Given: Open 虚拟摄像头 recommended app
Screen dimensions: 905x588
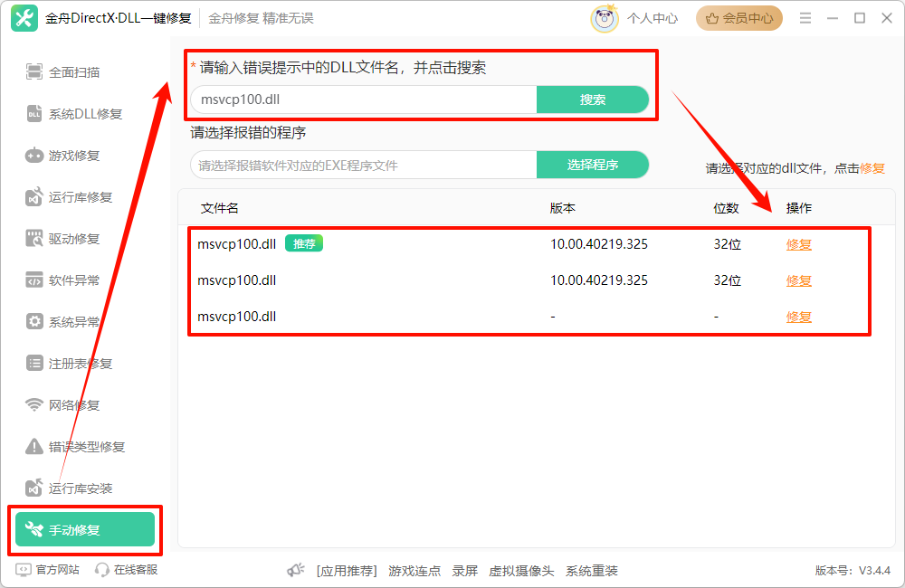Looking at the screenshot, I should (x=521, y=571).
